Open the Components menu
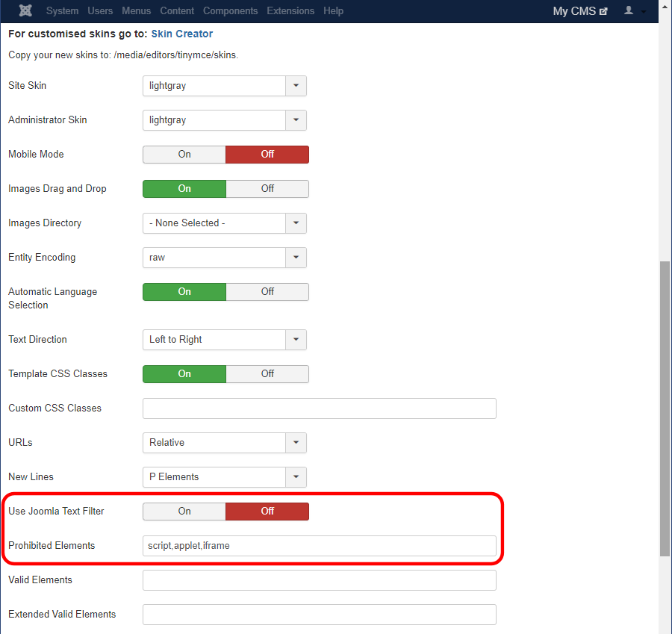Viewport: 672px width, 634px height. coord(230,10)
